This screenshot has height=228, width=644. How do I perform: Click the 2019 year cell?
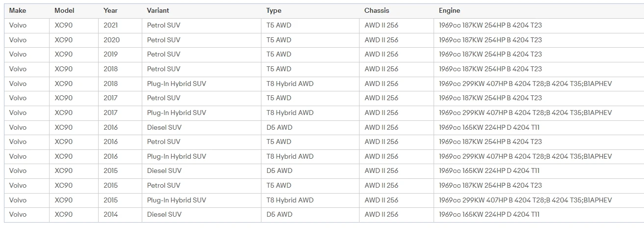tap(111, 55)
